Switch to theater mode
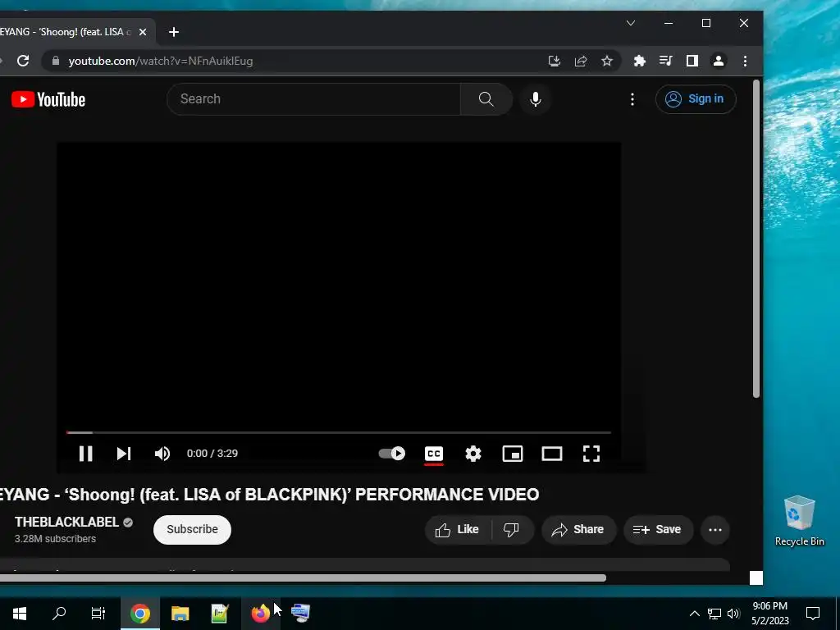Image resolution: width=840 pixels, height=630 pixels. click(552, 454)
